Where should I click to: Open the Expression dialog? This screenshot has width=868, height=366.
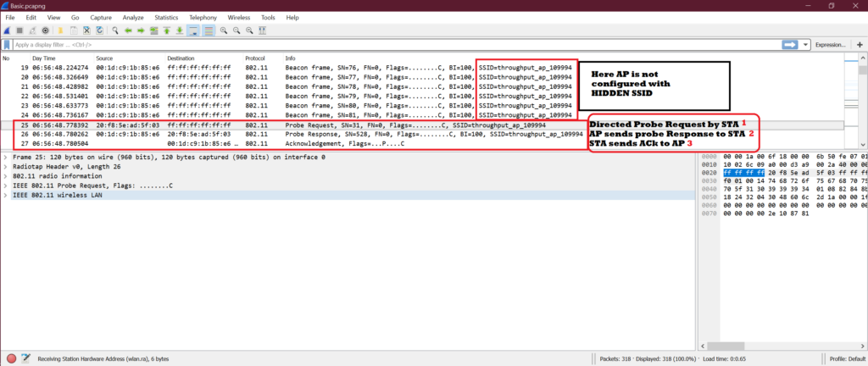coord(831,44)
